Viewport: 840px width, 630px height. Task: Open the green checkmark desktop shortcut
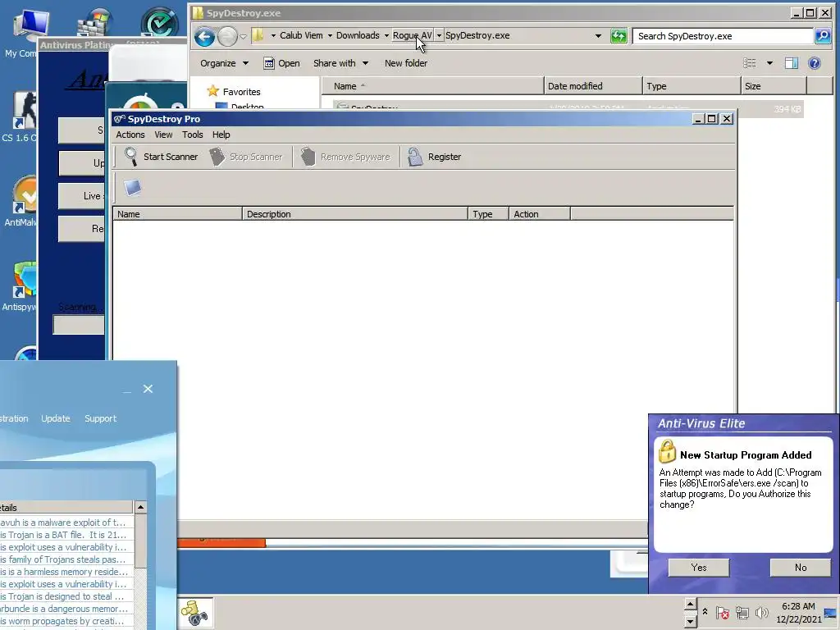click(159, 22)
